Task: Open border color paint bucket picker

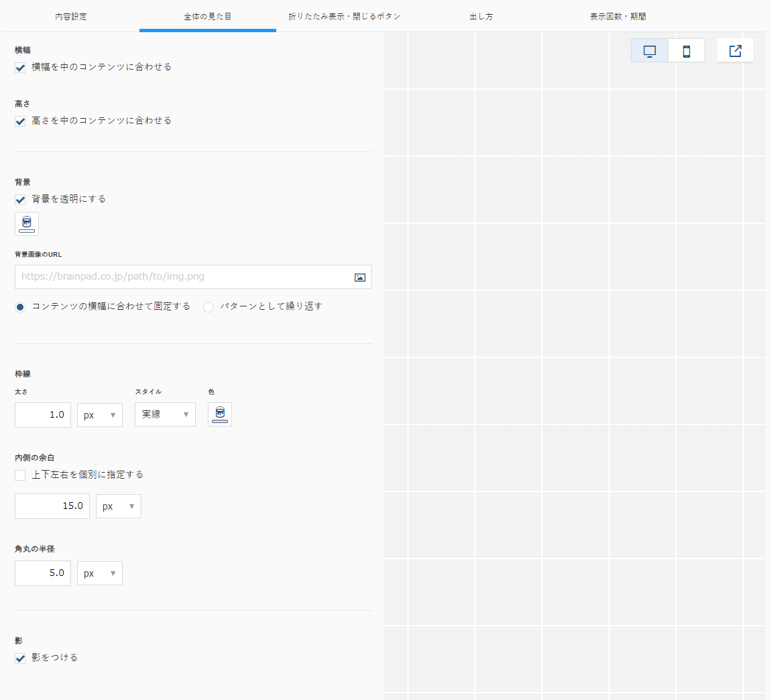Action: 220,414
